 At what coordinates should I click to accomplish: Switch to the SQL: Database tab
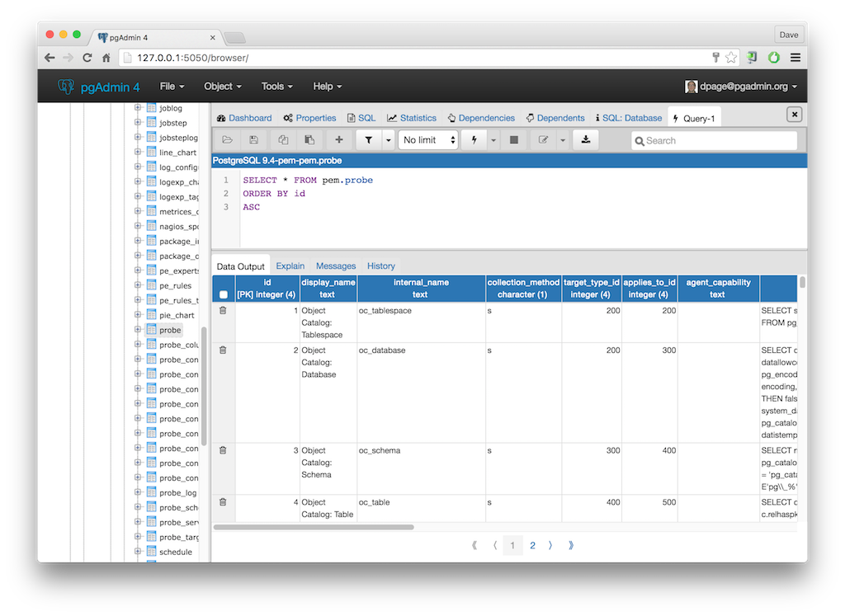tap(628, 118)
